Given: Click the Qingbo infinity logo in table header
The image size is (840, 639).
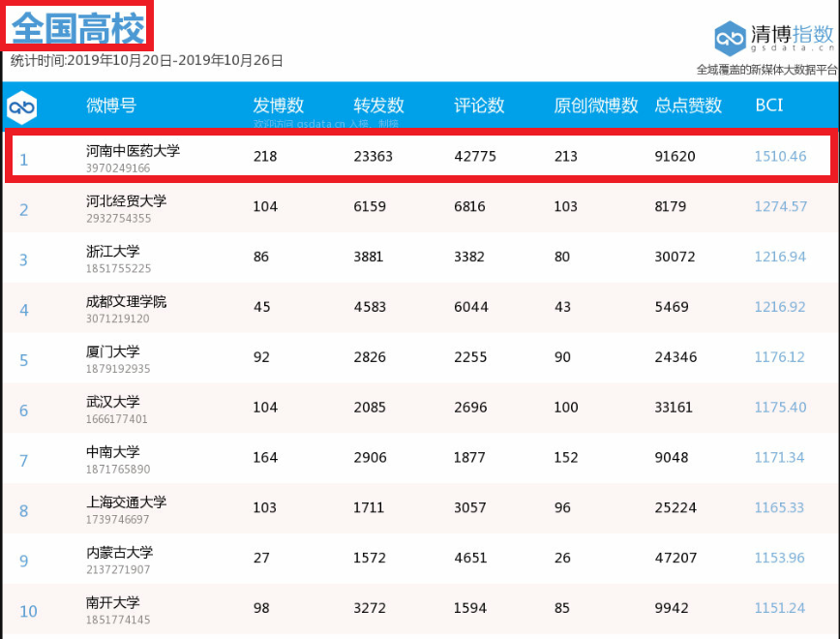Looking at the screenshot, I should (21, 106).
